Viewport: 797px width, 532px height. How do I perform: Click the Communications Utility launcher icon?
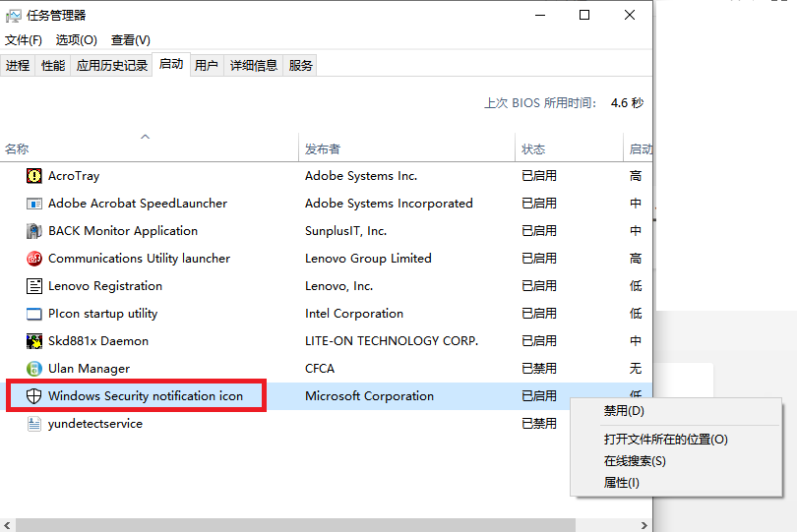pyautogui.click(x=34, y=259)
